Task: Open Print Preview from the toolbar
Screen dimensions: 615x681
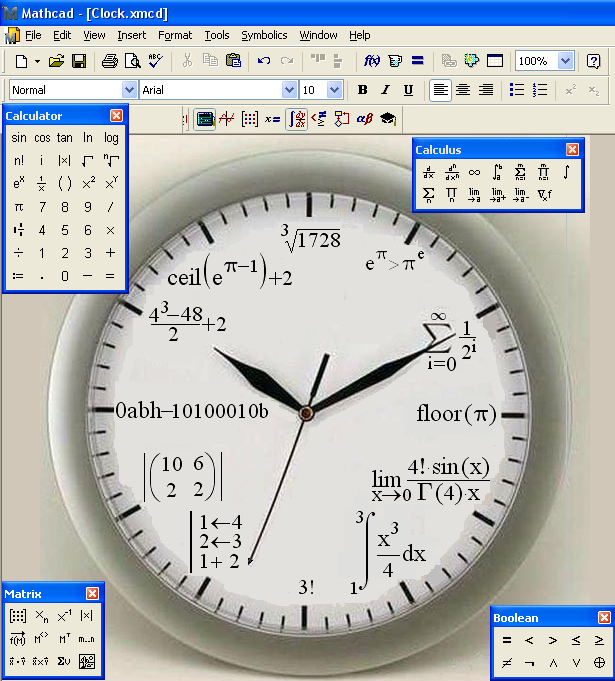Action: point(132,61)
